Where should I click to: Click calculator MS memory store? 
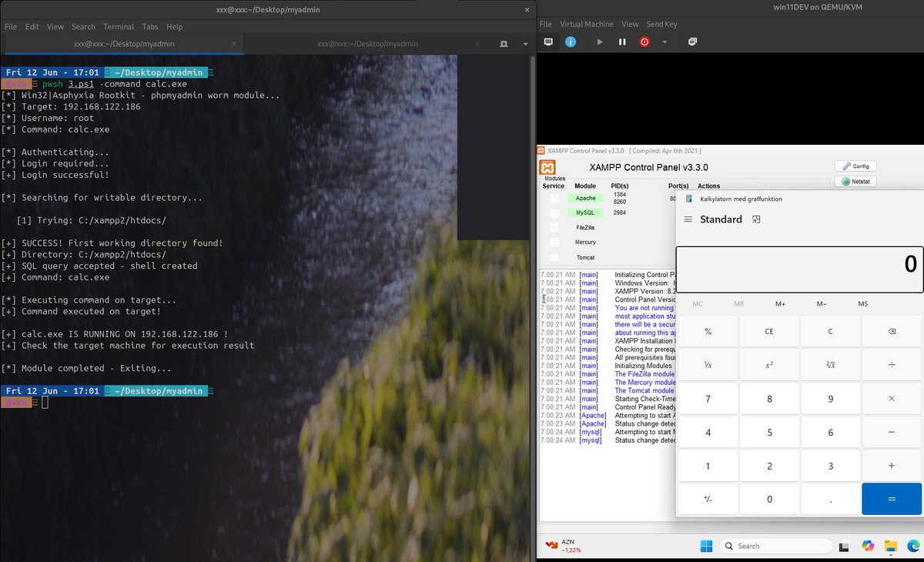point(862,304)
